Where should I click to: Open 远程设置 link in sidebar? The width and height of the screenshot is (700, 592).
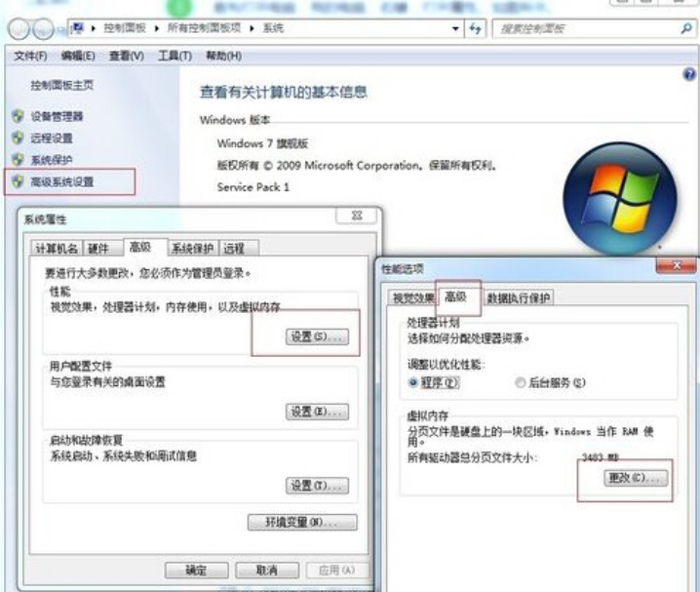pyautogui.click(x=52, y=138)
